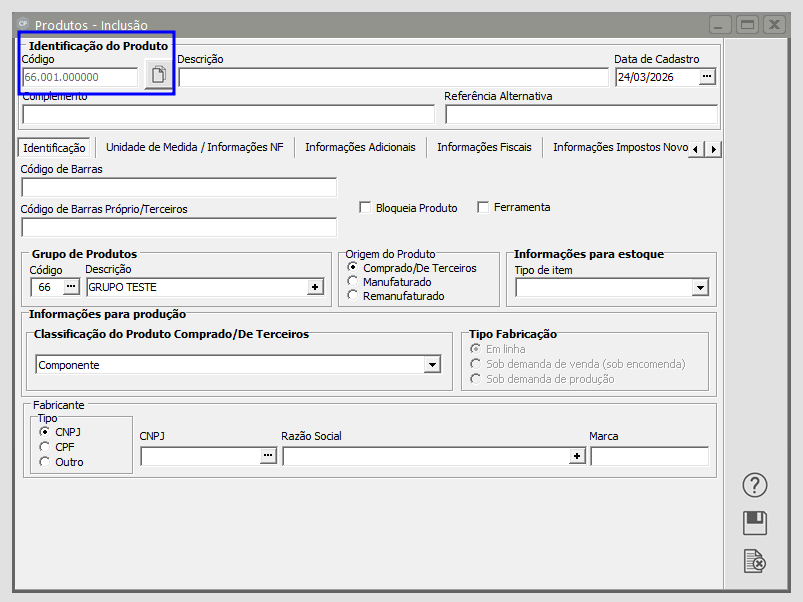The image size is (803, 602).
Task: Open the help question mark icon
Action: point(755,485)
